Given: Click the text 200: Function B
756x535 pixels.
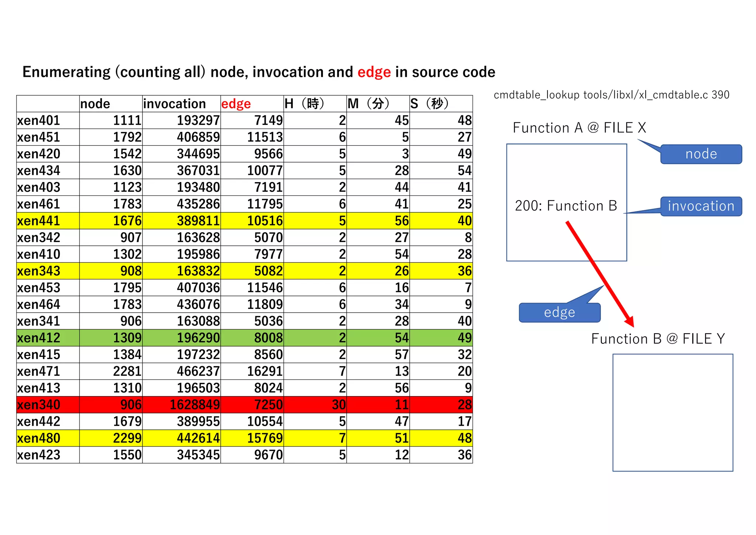Looking at the screenshot, I should pyautogui.click(x=566, y=206).
